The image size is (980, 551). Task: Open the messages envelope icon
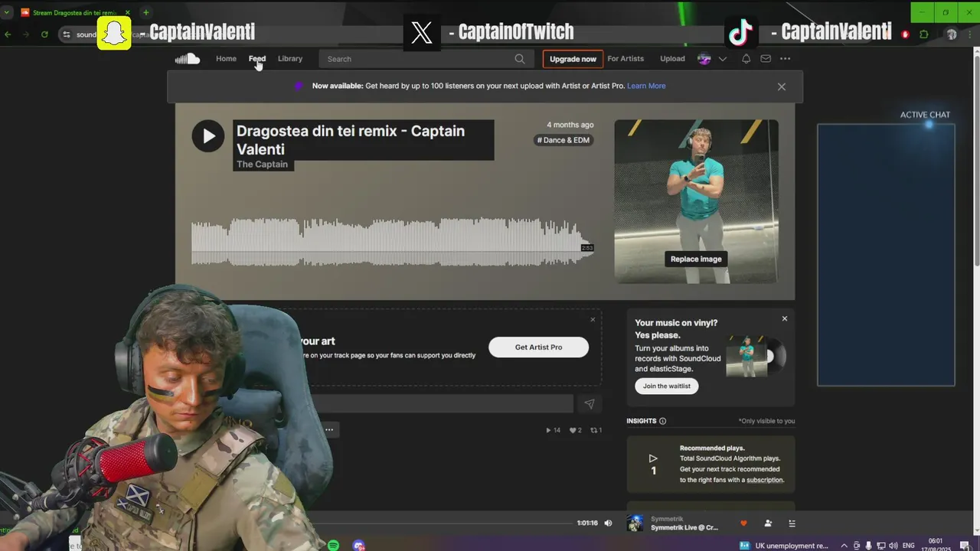766,59
